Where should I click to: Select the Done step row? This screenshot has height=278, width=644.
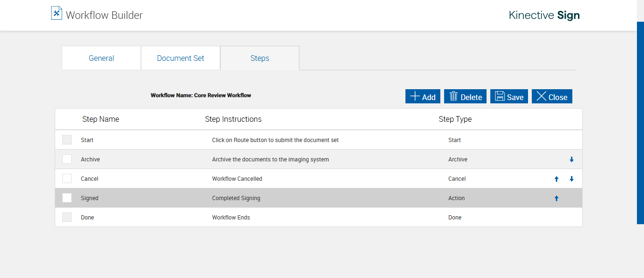pos(231,218)
